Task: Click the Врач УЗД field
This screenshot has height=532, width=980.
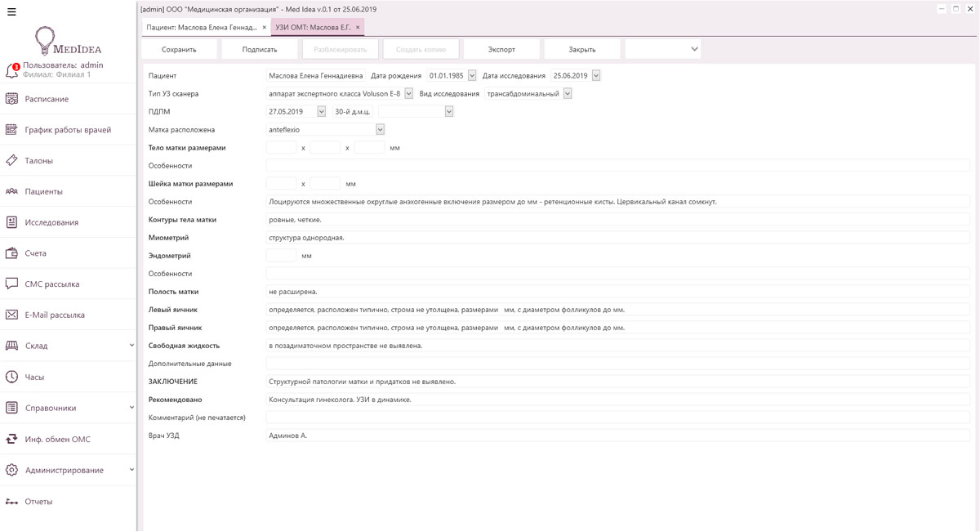Action: [618, 436]
